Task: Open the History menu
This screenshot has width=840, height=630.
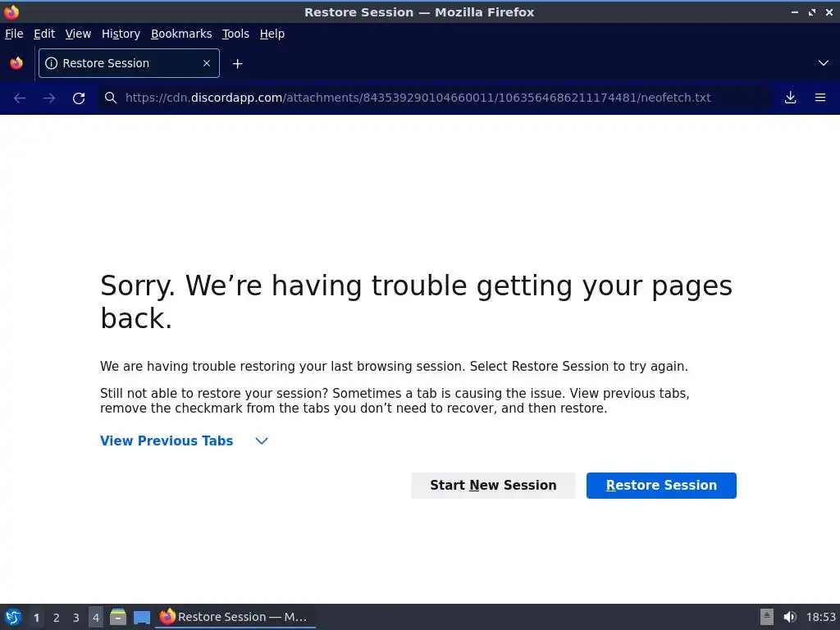Action: 121,34
